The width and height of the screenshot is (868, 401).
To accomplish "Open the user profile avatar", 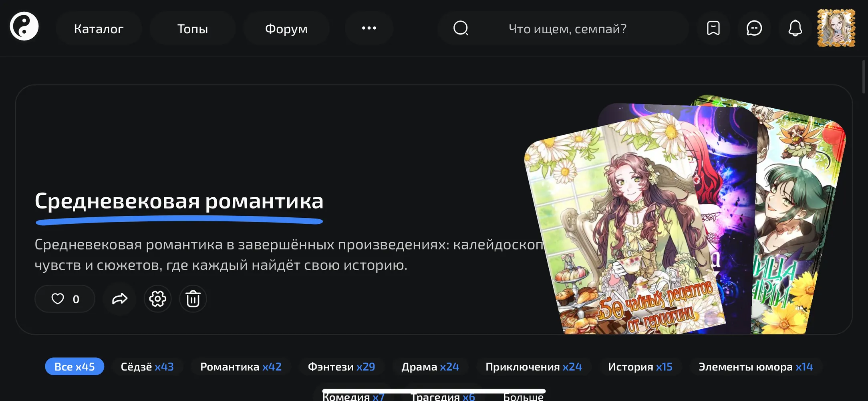I will (836, 28).
